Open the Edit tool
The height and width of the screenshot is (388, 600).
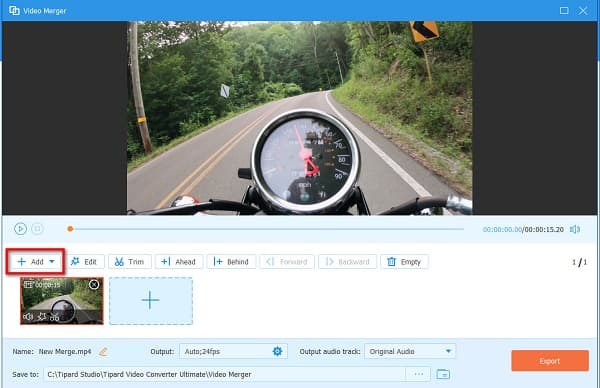pyautogui.click(x=84, y=262)
